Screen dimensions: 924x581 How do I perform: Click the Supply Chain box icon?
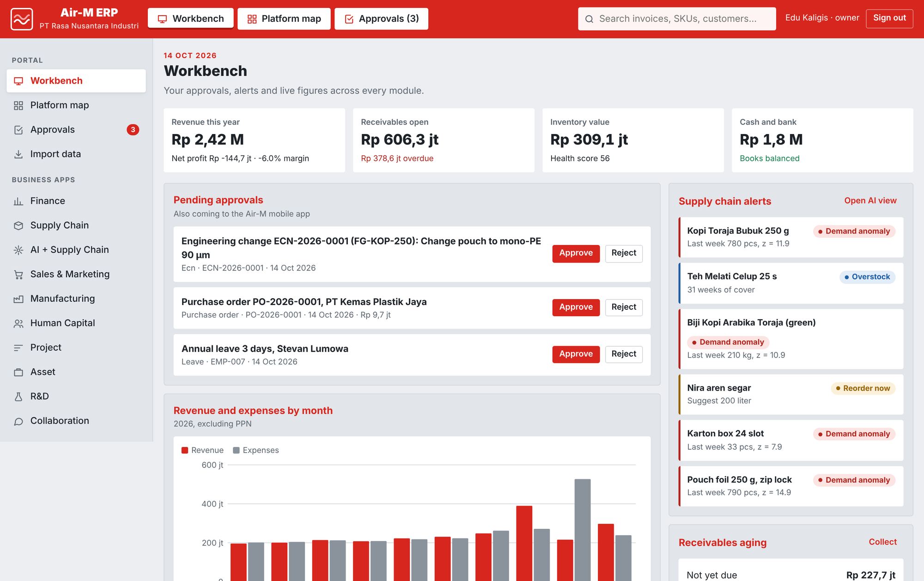(18, 226)
